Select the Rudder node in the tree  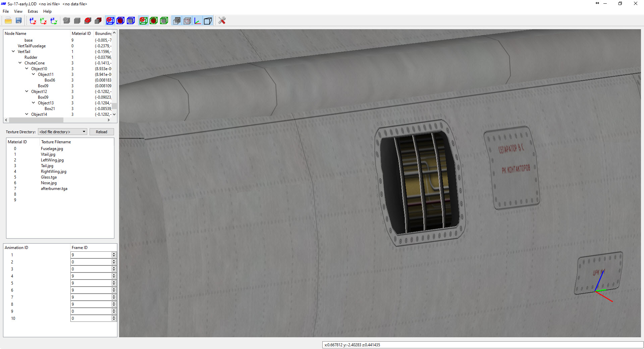31,57
